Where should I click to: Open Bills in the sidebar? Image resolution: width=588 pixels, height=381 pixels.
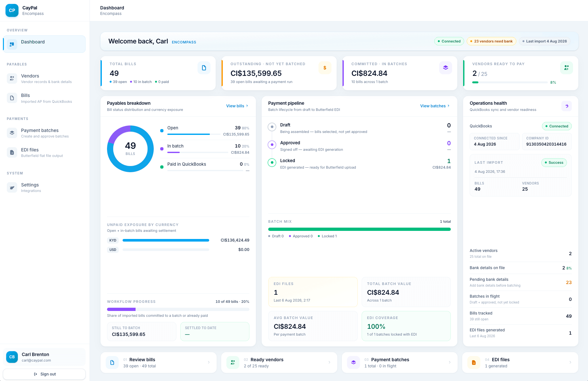(x=44, y=98)
